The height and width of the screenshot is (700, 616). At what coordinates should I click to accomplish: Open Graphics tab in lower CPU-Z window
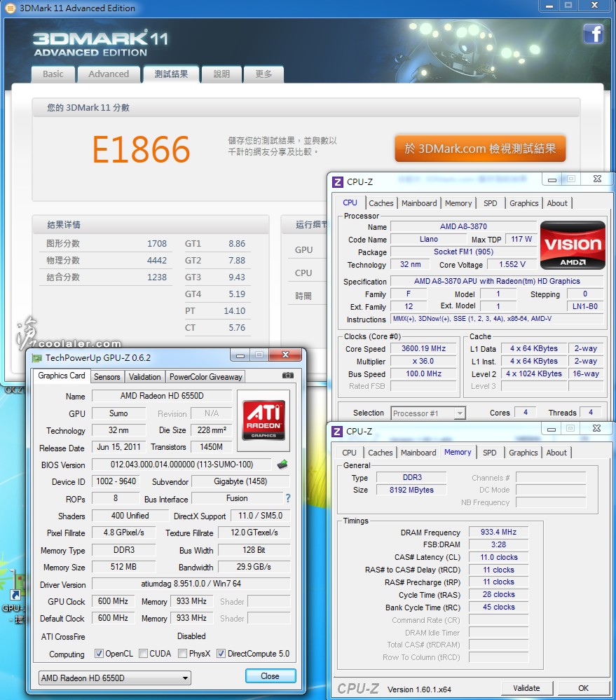click(x=523, y=453)
